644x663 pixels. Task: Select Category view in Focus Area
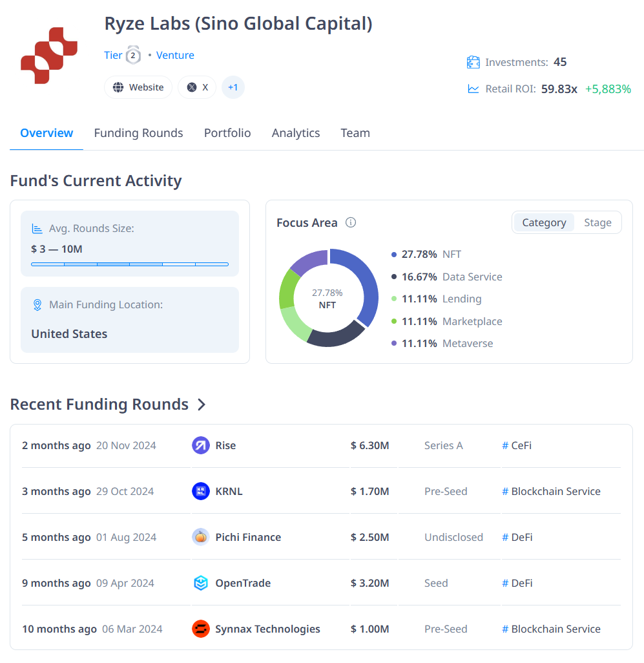(544, 222)
